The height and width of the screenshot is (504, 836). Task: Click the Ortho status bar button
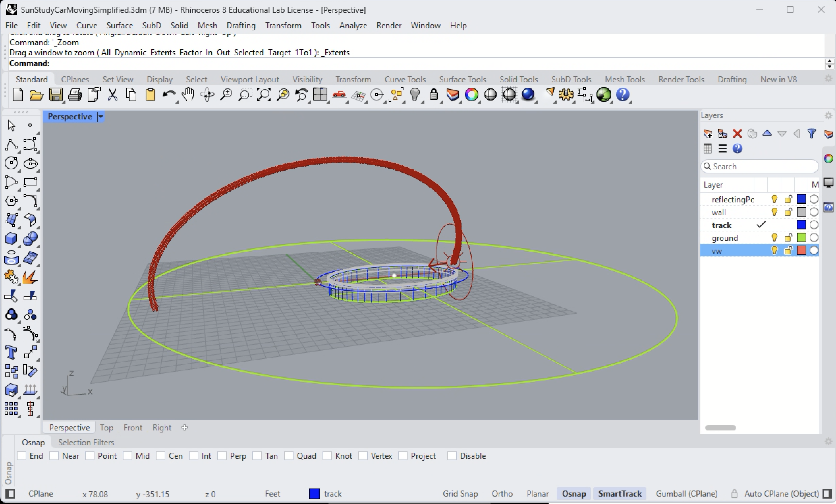[x=502, y=494]
